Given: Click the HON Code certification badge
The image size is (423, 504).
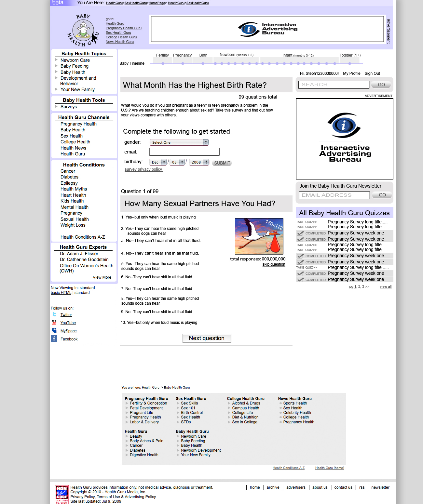Looking at the screenshot, I should coord(61,495).
